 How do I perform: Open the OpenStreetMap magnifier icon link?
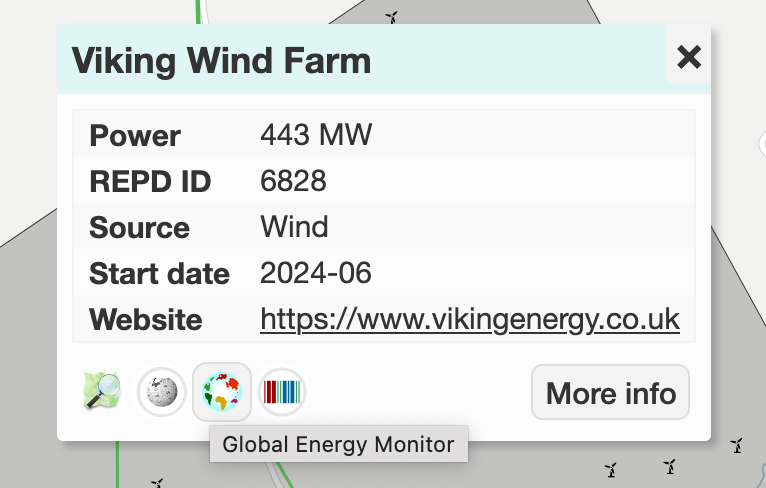tap(102, 390)
